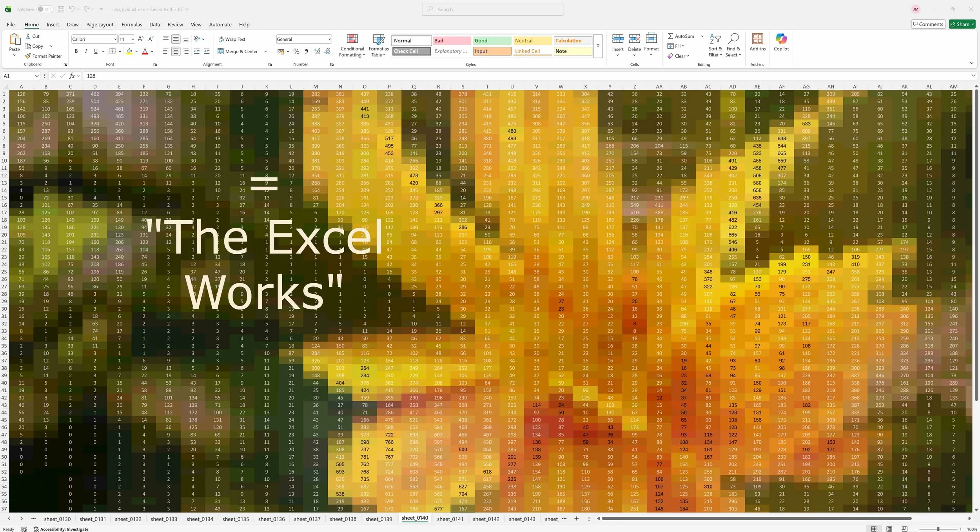
Task: Click the Insert Function fx icon
Action: 72,76
